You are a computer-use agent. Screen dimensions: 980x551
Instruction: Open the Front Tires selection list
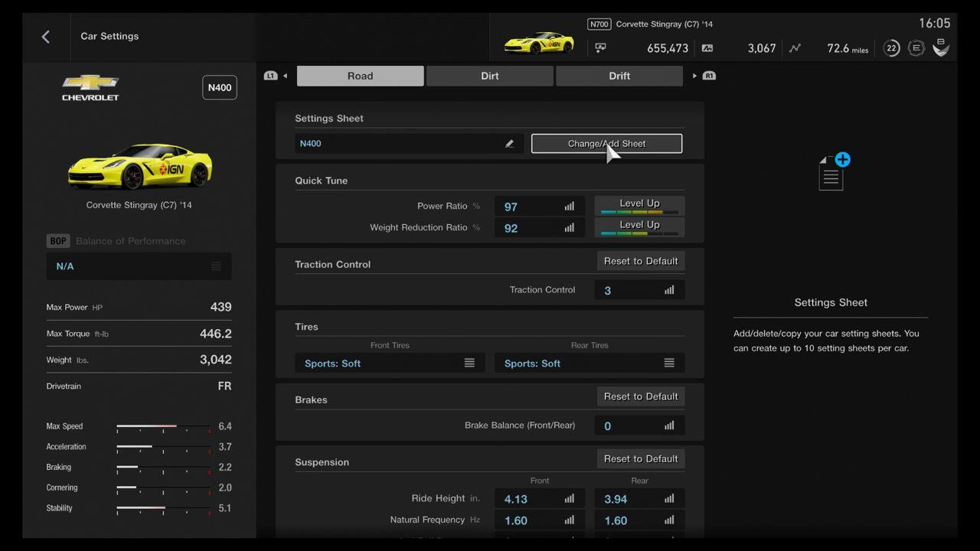390,364
